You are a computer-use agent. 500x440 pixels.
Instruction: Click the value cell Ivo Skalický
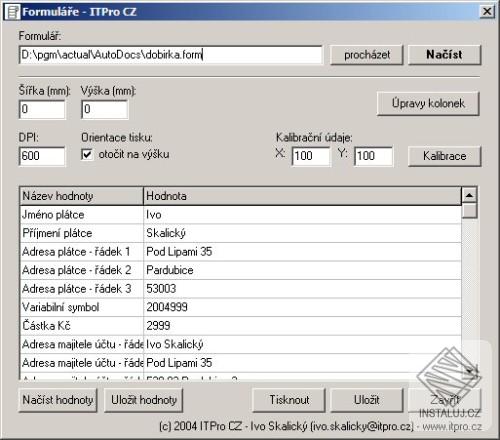302,345
